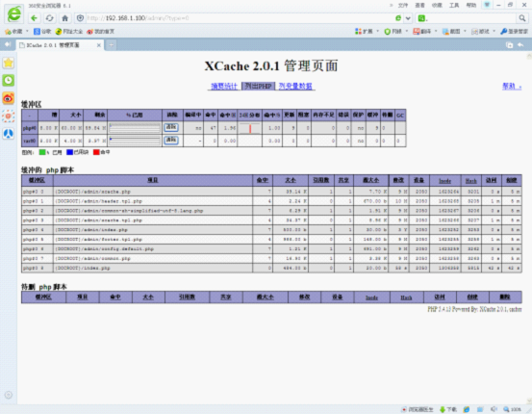Click the browser search input box
Viewport: 532px width, 414px height.
coord(471,18)
